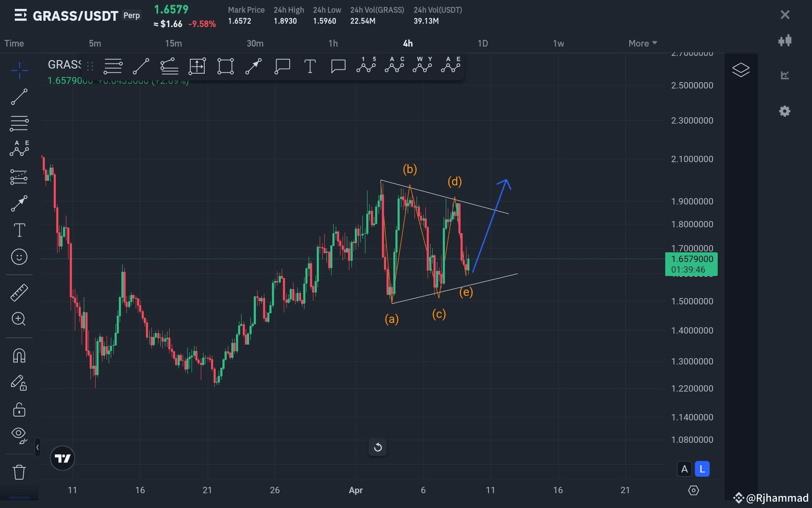This screenshot has height=508, width=812.
Task: Open the Ruler measurement tool
Action: (x=19, y=292)
